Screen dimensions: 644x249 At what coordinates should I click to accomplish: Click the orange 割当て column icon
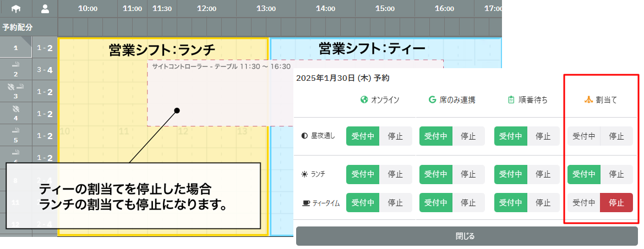(588, 99)
